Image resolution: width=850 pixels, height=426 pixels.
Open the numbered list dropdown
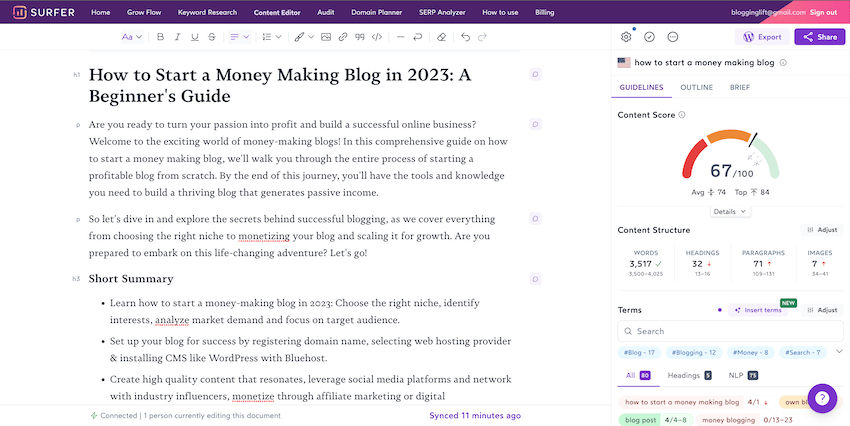[271, 37]
